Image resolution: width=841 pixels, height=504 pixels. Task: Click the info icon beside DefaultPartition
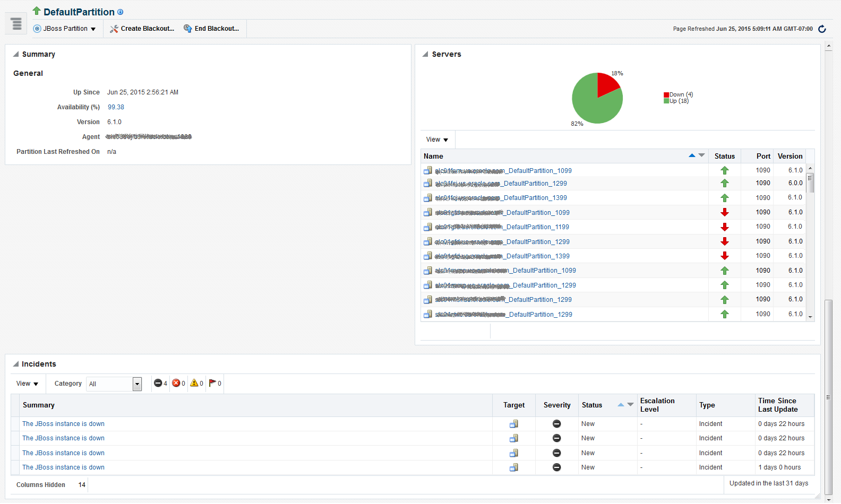(121, 12)
